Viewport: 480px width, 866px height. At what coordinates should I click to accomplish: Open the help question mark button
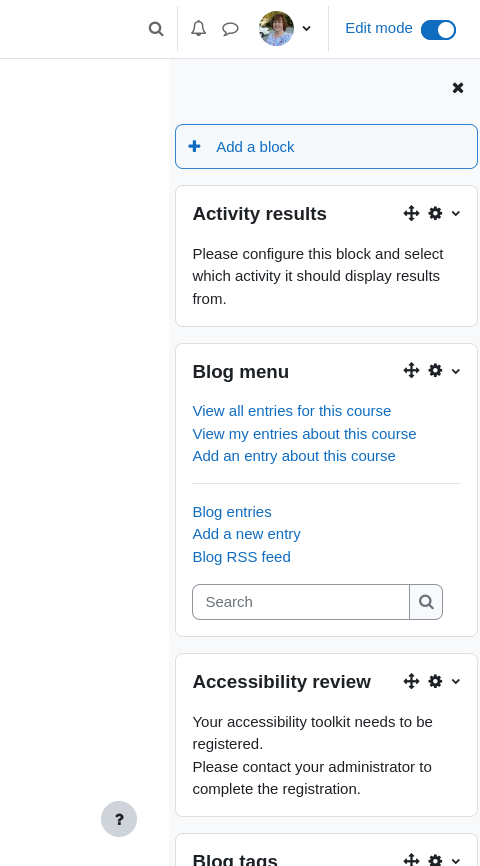[119, 819]
